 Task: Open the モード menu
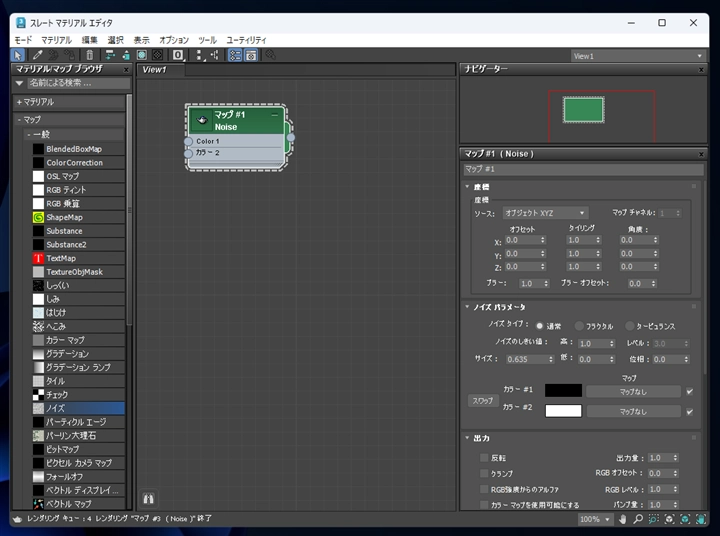pos(23,40)
